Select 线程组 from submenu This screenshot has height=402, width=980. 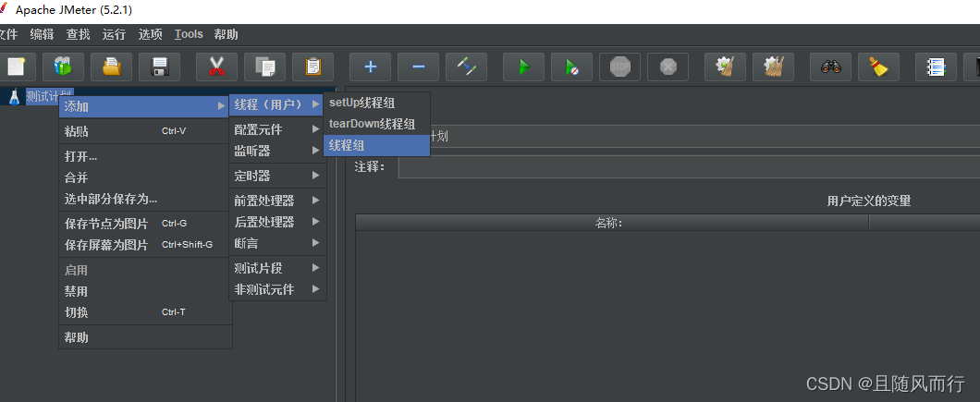[376, 146]
